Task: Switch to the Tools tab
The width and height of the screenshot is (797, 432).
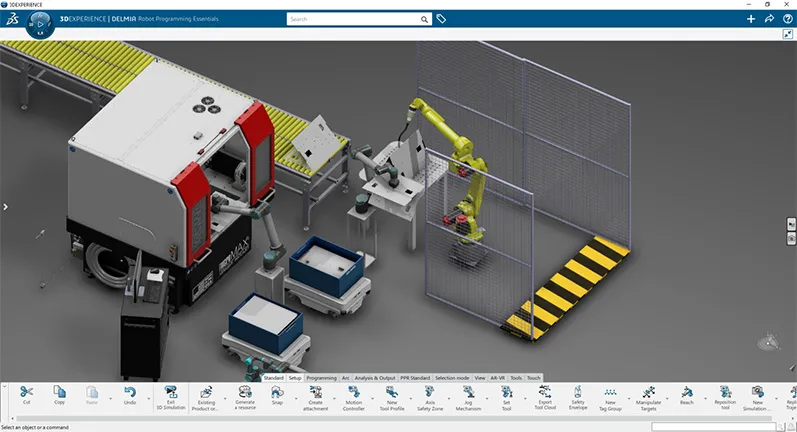Action: (516, 378)
